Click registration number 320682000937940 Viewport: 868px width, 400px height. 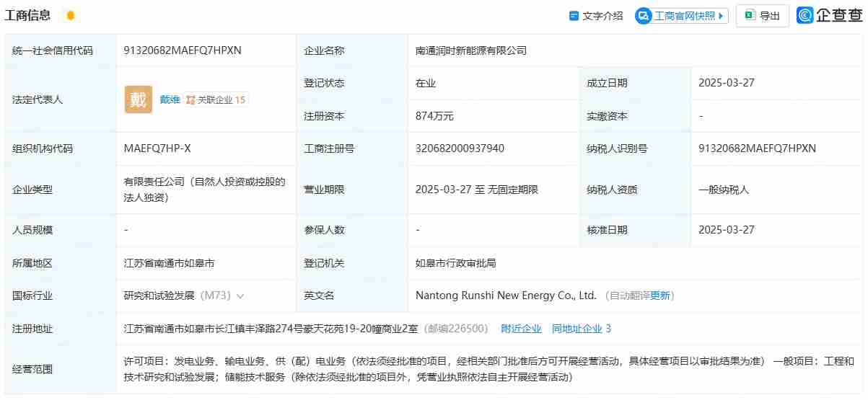[x=460, y=148]
